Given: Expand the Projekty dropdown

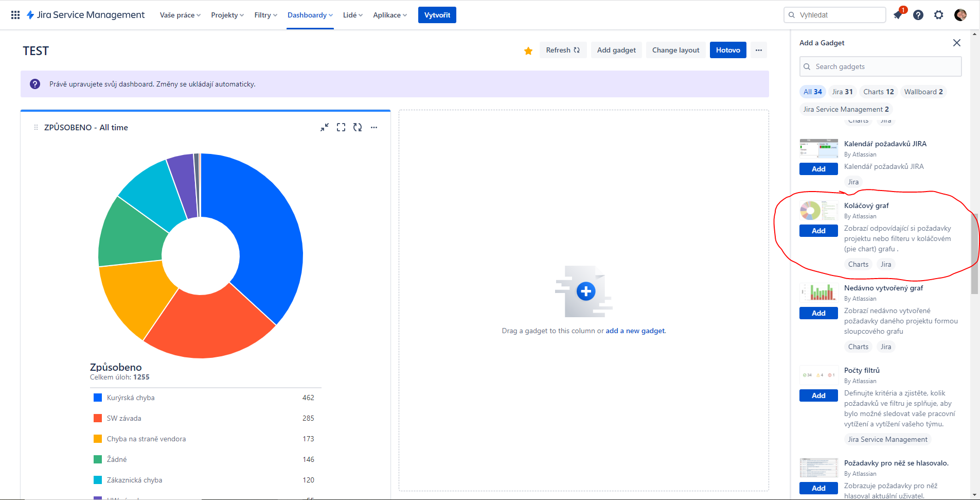Looking at the screenshot, I should [x=227, y=15].
